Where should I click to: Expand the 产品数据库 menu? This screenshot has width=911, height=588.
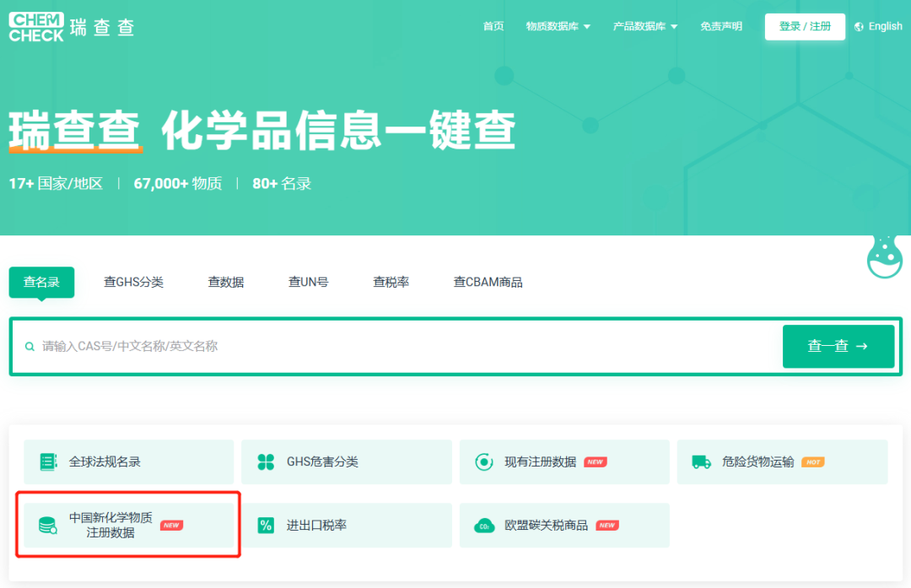click(x=645, y=26)
